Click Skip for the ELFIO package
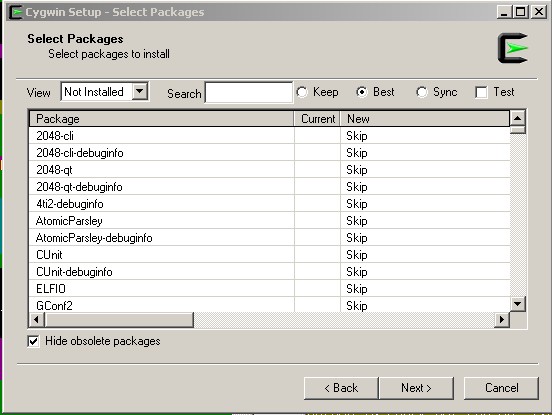The width and height of the screenshot is (552, 415). click(x=357, y=289)
